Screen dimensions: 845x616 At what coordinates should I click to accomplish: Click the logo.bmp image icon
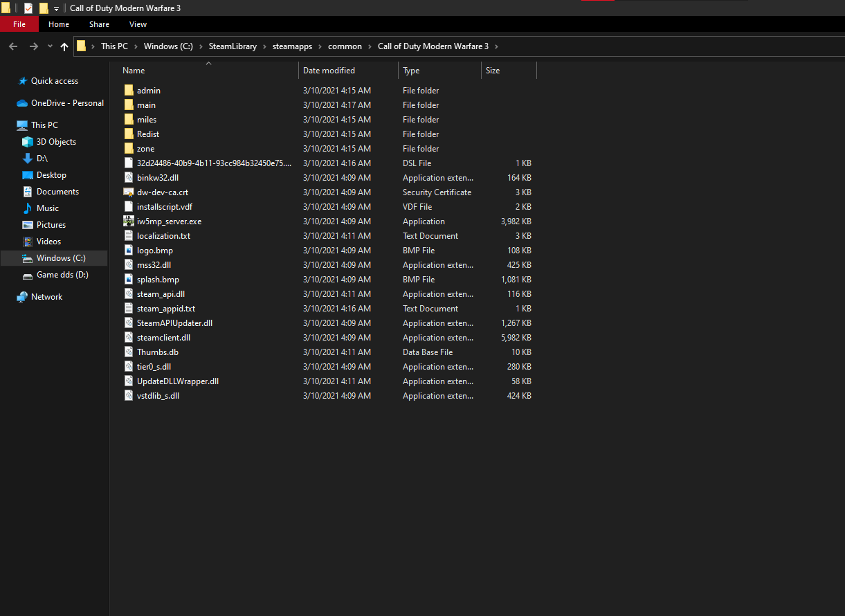coord(129,251)
